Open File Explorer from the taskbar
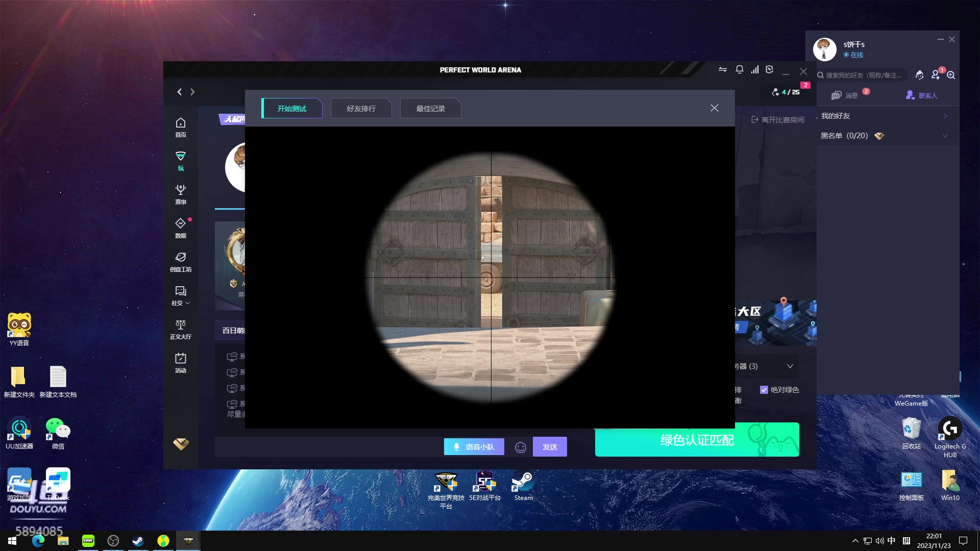 63,541
